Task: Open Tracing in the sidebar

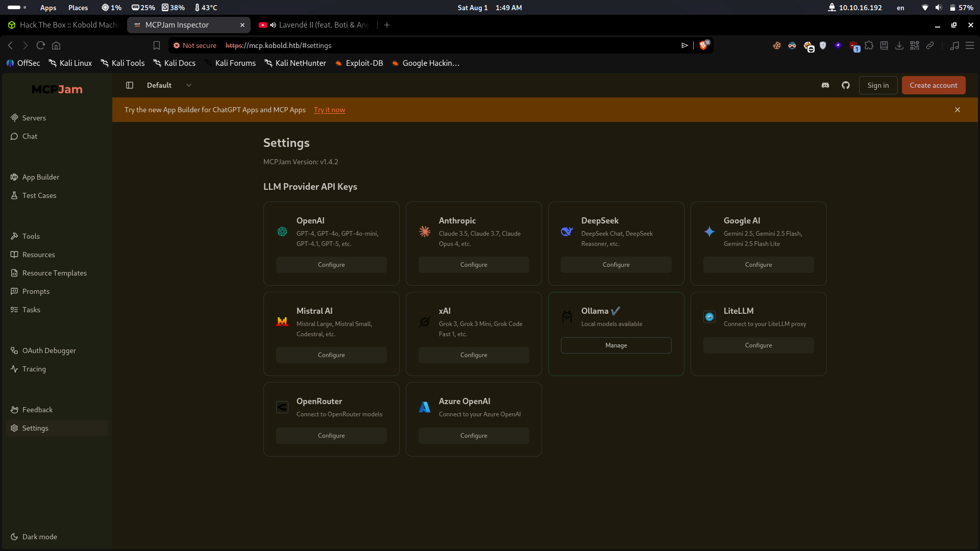Action: (x=57, y=369)
